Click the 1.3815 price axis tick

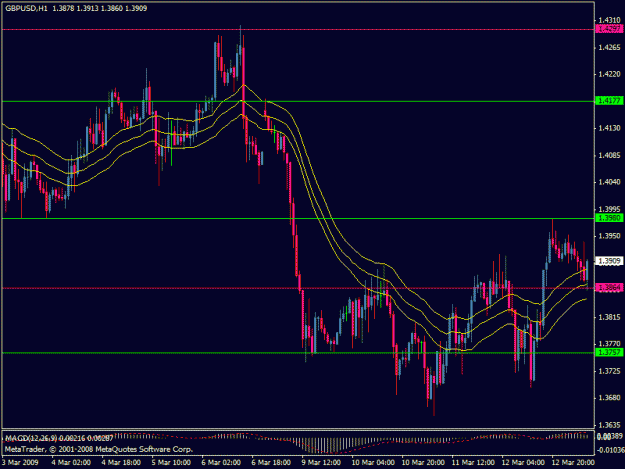tap(610, 317)
